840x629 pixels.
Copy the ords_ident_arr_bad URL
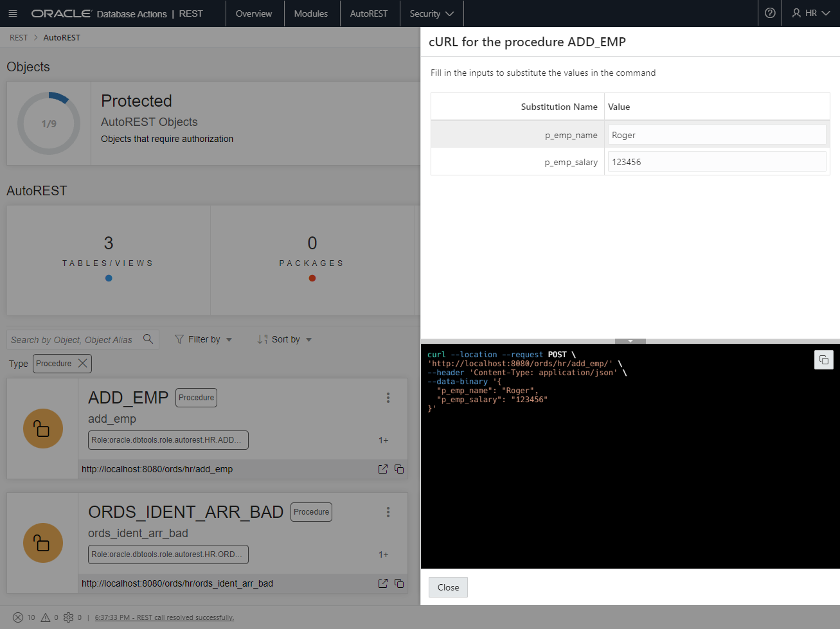pyautogui.click(x=399, y=583)
